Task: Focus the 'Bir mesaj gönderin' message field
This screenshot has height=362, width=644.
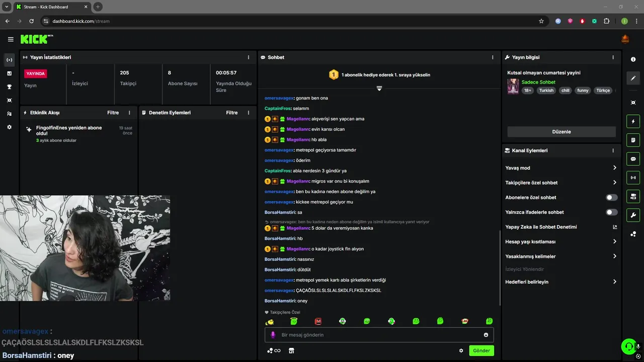Action: pos(379,335)
